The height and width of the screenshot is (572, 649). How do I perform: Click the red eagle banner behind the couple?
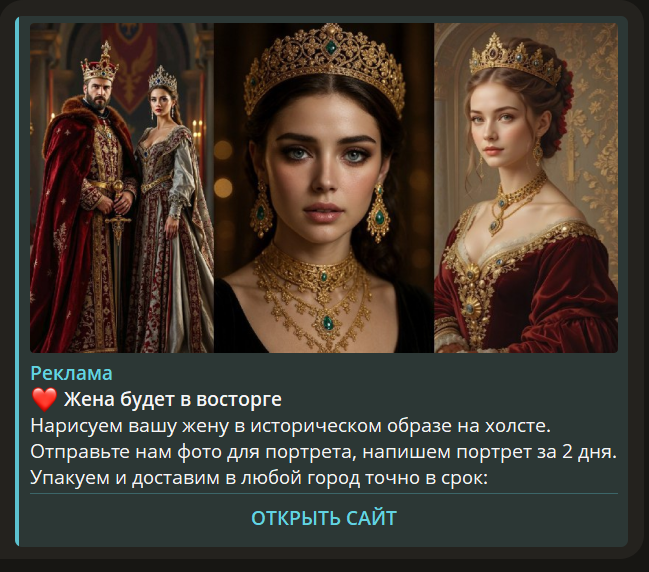pos(130,66)
